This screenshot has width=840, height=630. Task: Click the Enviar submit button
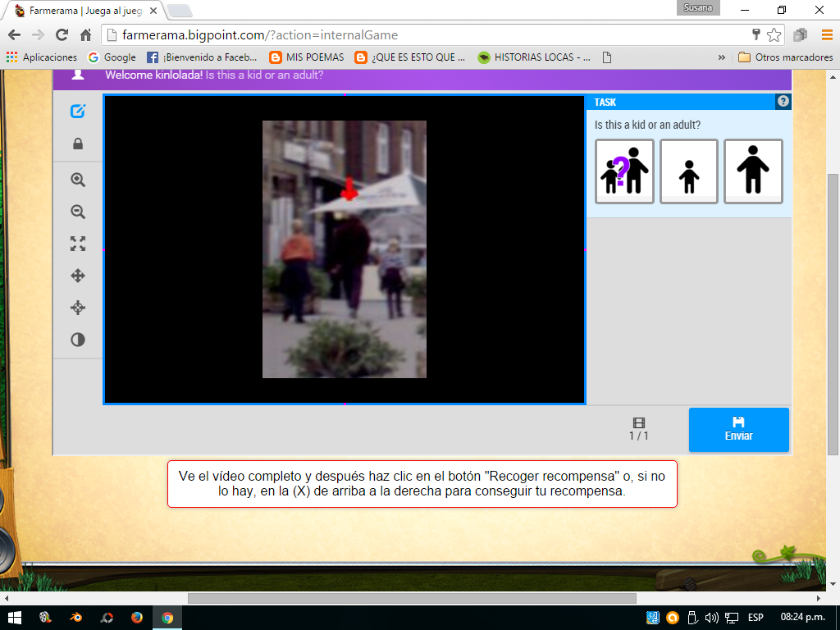tap(739, 430)
